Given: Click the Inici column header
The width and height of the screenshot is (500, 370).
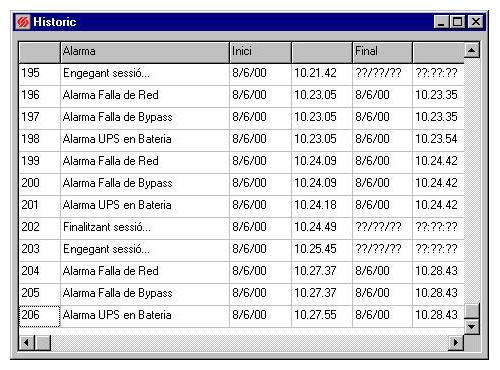Looking at the screenshot, I should 260,52.
